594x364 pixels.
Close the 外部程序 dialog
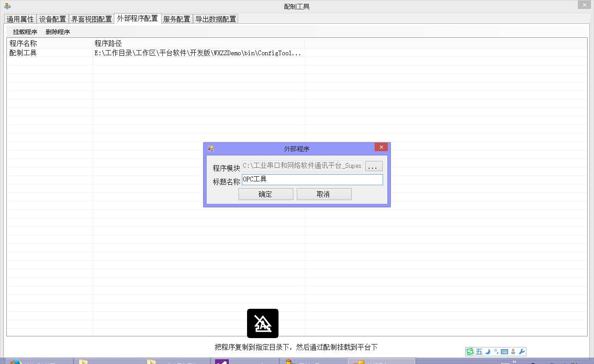381,147
